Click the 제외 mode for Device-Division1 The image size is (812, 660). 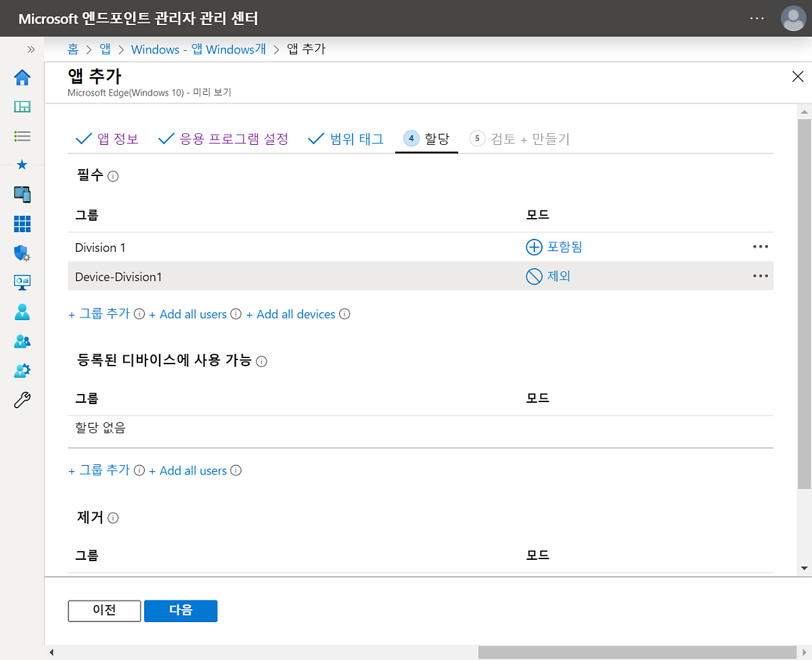pos(548,276)
